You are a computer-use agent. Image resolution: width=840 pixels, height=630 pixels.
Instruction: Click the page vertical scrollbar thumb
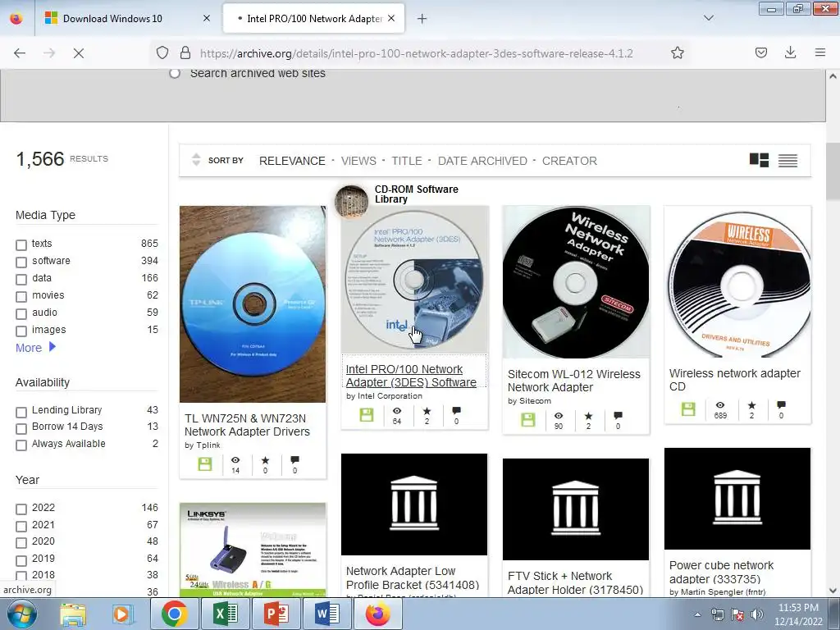point(833,171)
